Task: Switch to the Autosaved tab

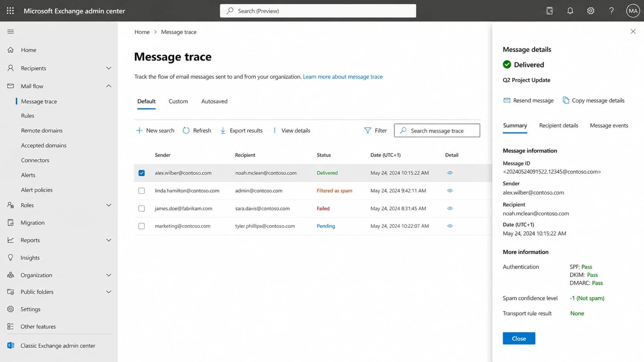Action: [x=214, y=101]
